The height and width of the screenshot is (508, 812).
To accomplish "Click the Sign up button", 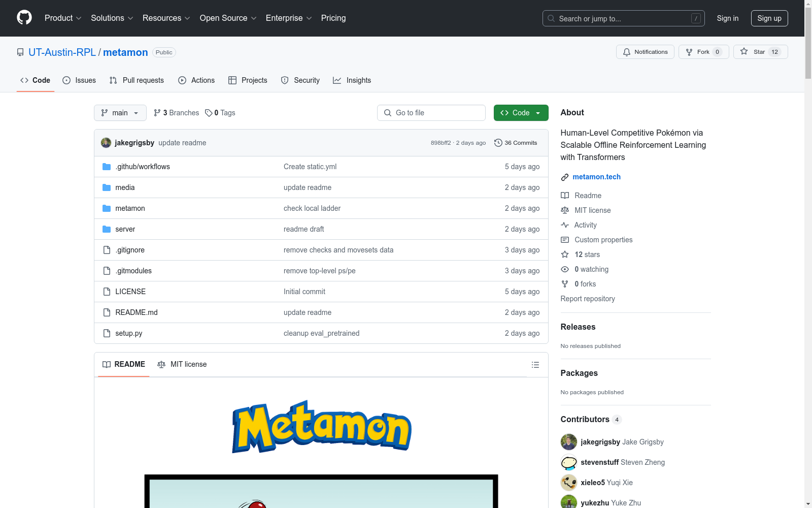I will click(x=769, y=18).
